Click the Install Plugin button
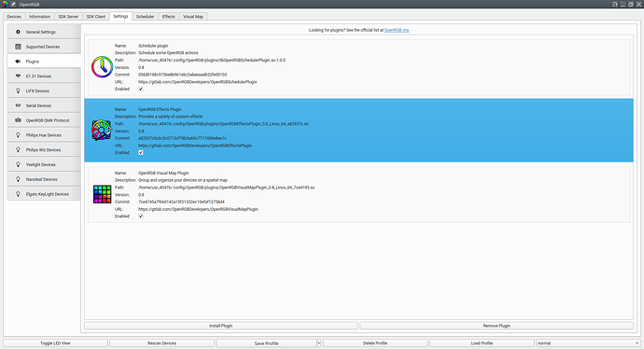 pyautogui.click(x=221, y=326)
